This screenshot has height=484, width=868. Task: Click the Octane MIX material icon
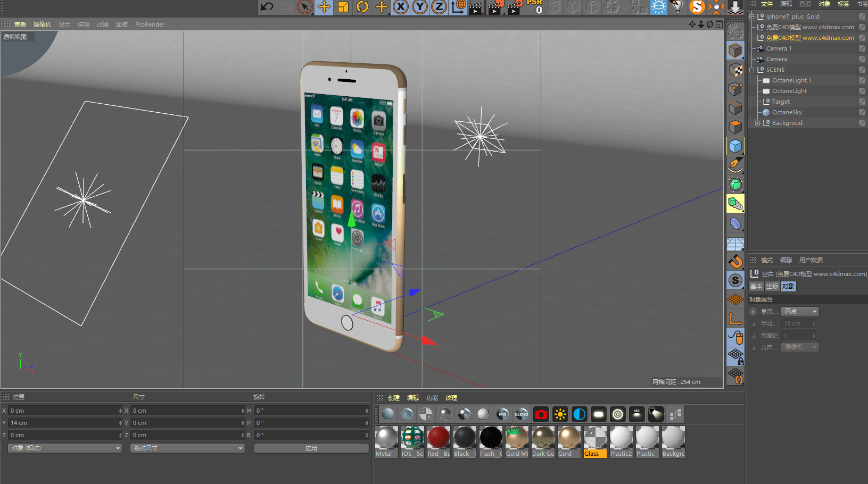pos(502,414)
